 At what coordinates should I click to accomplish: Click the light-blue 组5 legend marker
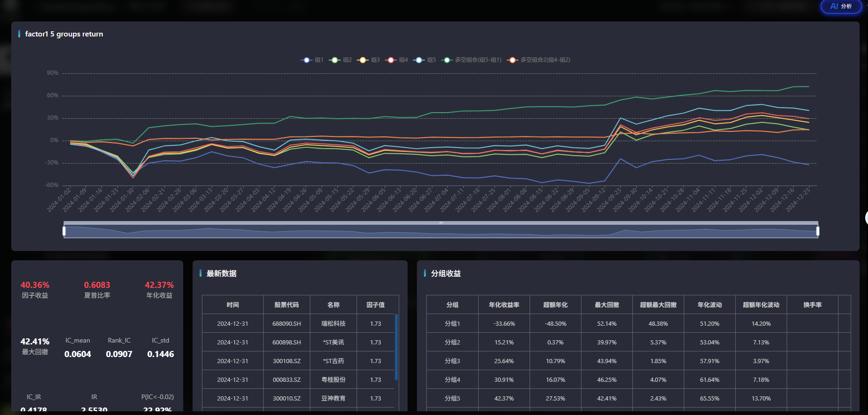[x=419, y=60]
